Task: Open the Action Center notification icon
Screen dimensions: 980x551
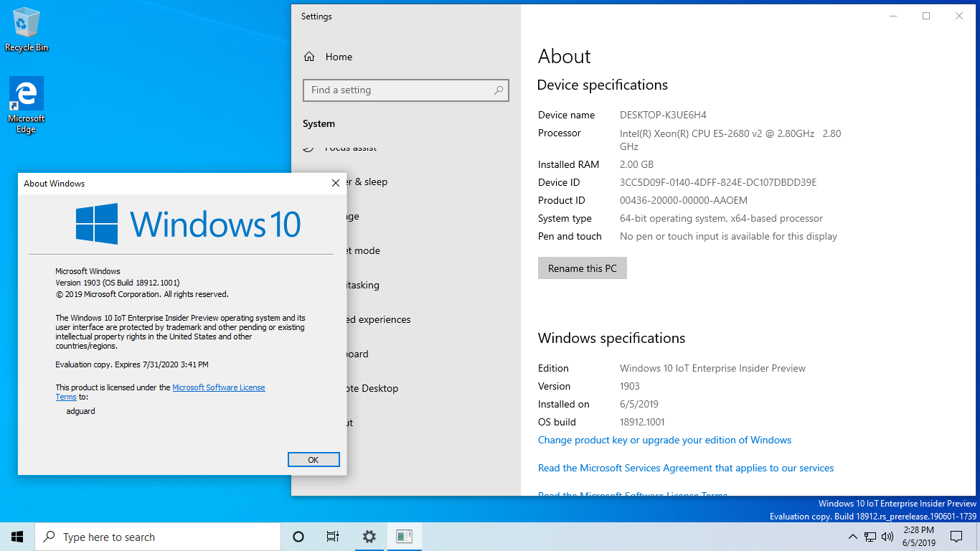Action: click(956, 537)
